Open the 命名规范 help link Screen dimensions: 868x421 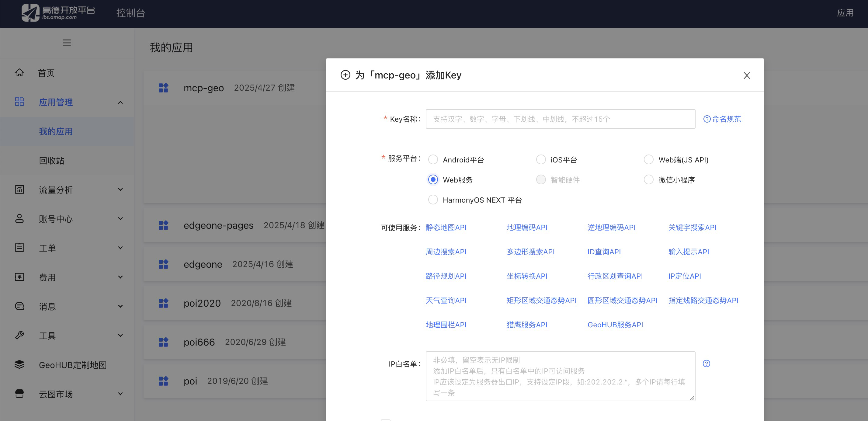tap(722, 119)
